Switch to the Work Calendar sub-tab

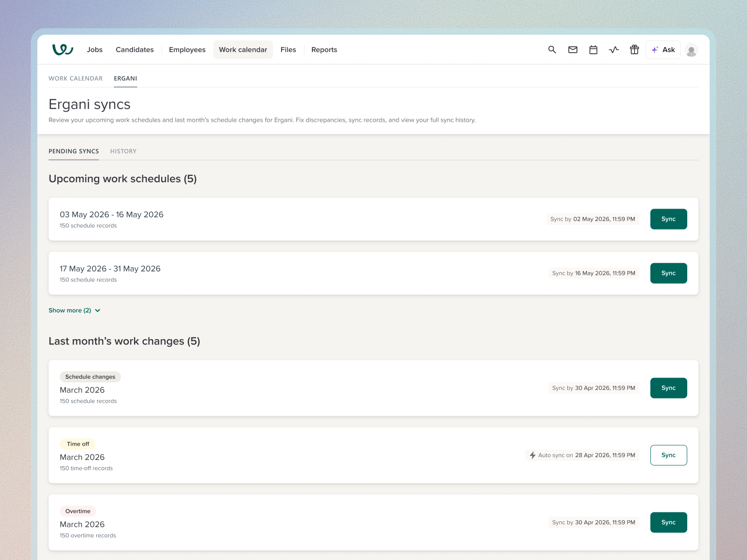76,78
